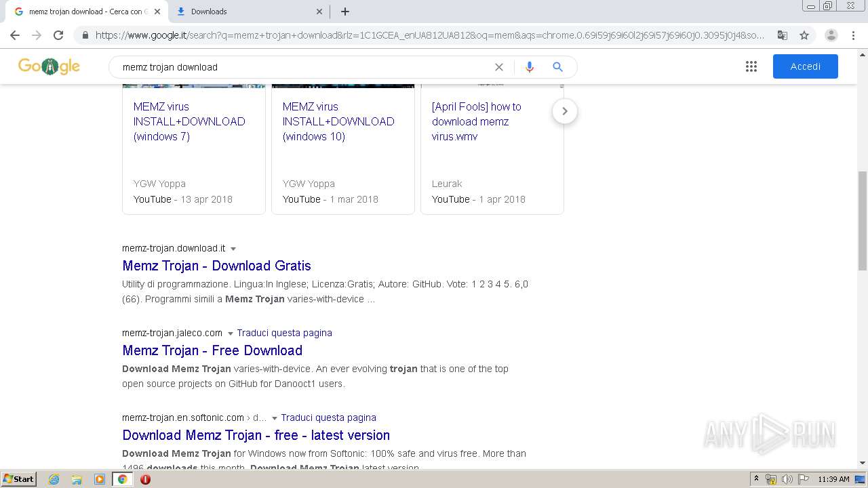Show hidden tray icons arrow
Viewport: 868px width, 488px height.
coord(757,479)
